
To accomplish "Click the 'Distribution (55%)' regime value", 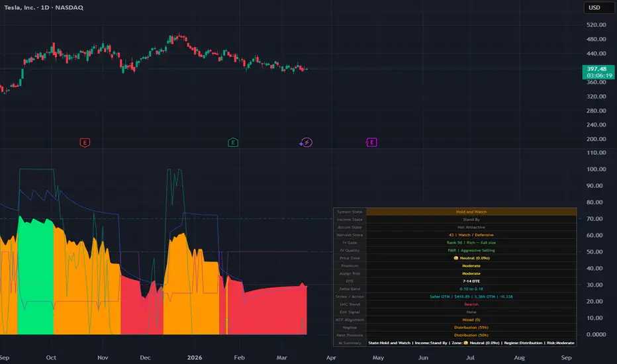I will click(471, 328).
